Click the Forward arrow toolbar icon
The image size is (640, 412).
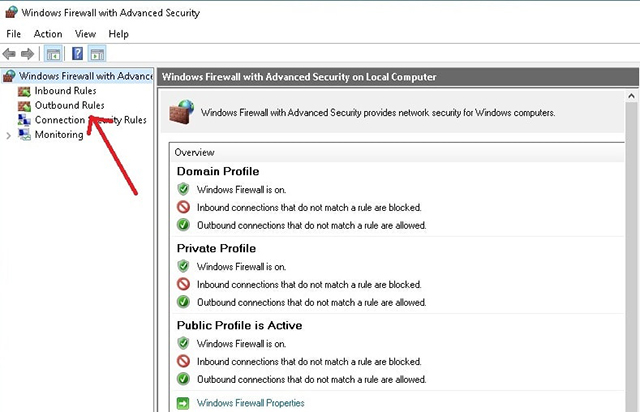(27, 53)
